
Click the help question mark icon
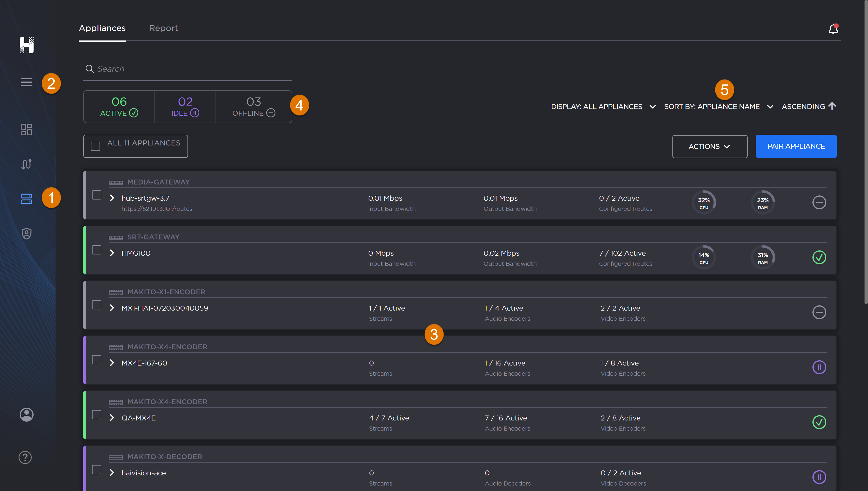coord(25,457)
